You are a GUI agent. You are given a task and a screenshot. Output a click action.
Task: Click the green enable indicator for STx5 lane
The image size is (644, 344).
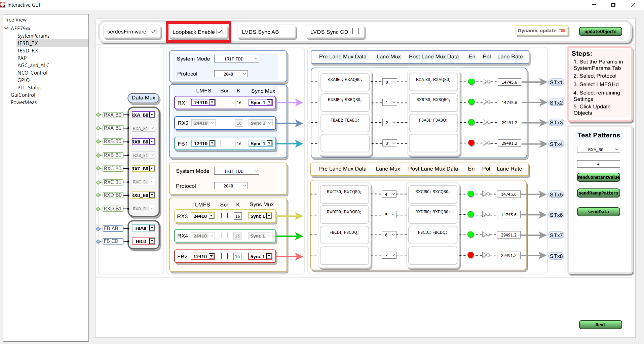(470, 194)
